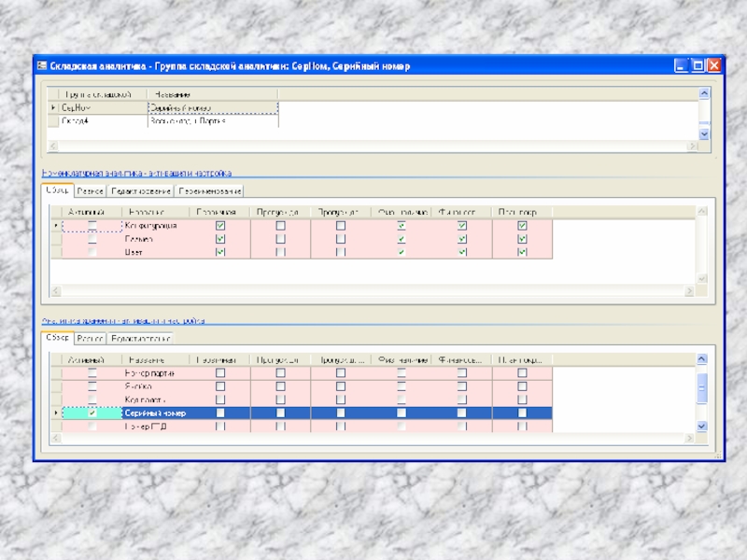Open the Разное tab in the storage dimensions section
747x560 pixels.
(x=90, y=339)
